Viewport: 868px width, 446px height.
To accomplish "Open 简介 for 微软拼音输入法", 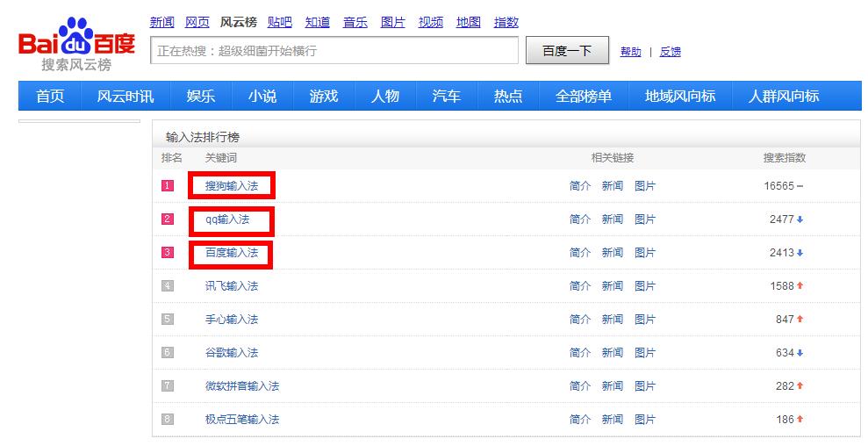I will (x=580, y=386).
